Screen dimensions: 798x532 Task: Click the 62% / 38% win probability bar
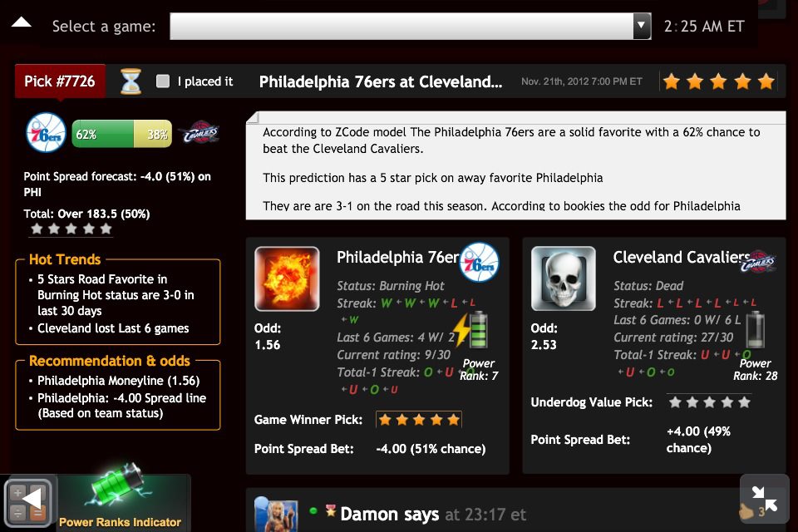[122, 134]
